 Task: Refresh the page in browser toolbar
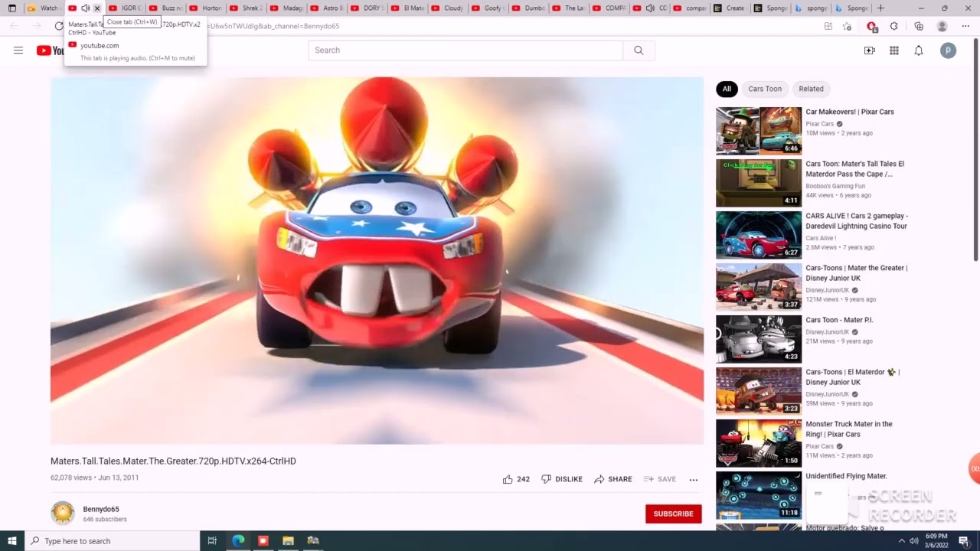pyautogui.click(x=59, y=26)
